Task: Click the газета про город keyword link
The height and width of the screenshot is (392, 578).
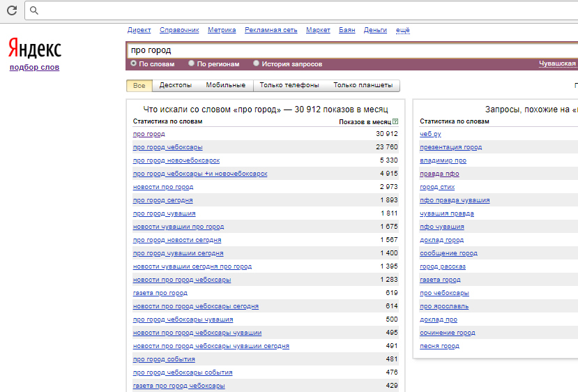Action: pos(160,293)
